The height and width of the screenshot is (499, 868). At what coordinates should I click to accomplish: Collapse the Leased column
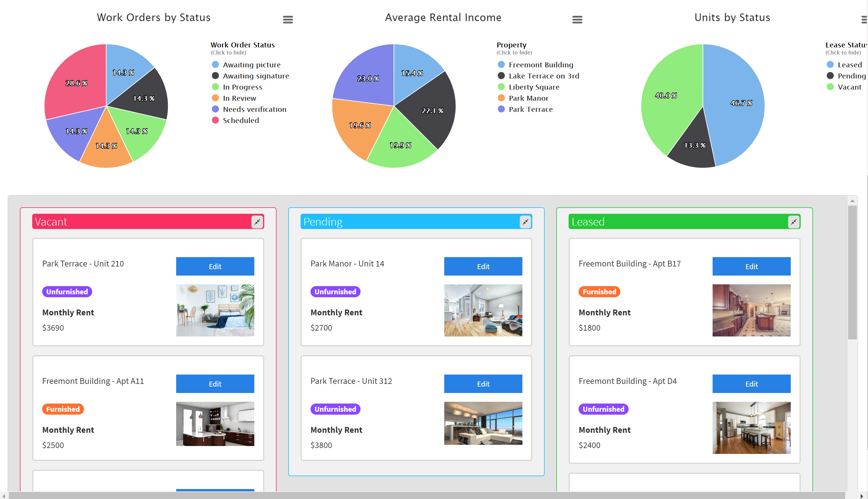click(794, 222)
